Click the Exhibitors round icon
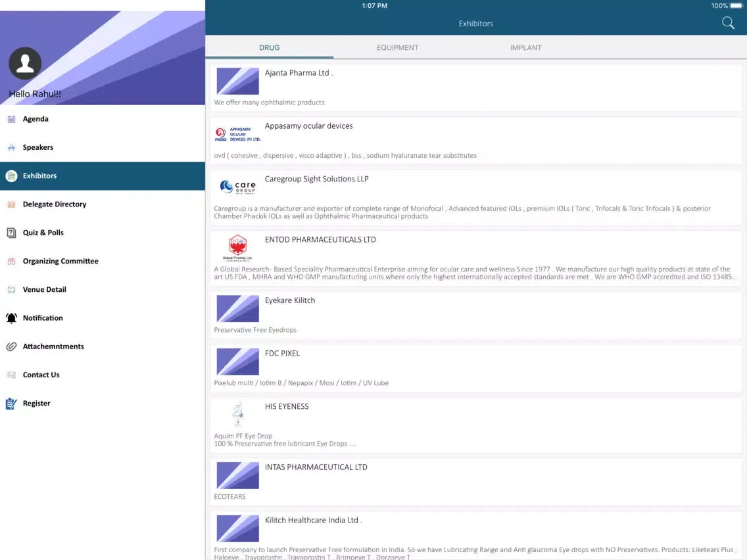The image size is (747, 560). click(11, 175)
